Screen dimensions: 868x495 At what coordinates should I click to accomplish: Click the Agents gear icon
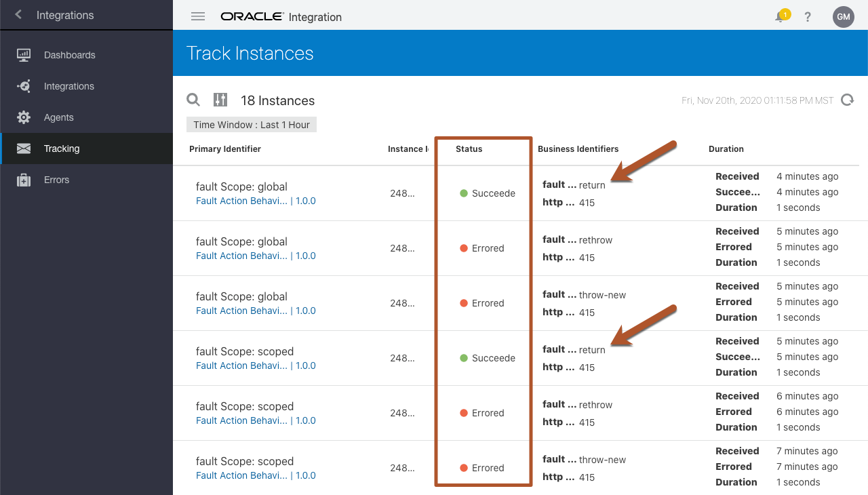(x=24, y=117)
